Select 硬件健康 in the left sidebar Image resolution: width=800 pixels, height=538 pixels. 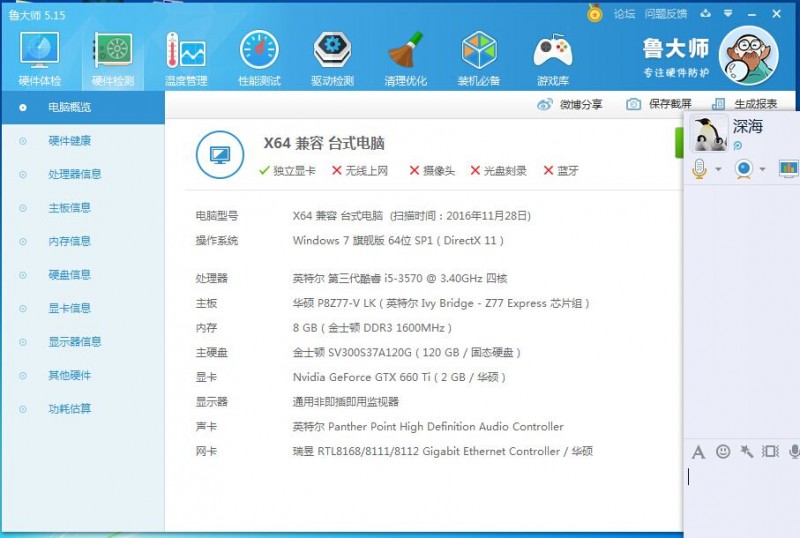[x=69, y=140]
